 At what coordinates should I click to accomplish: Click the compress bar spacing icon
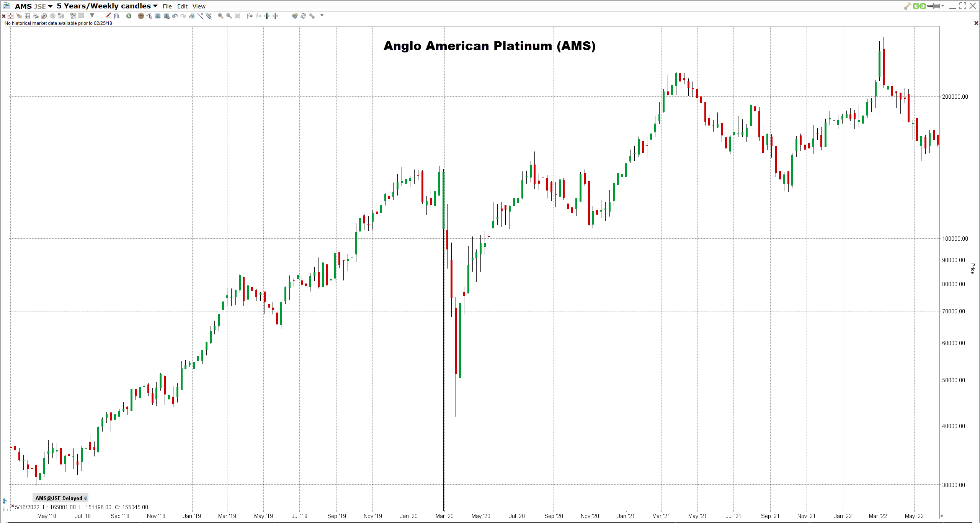[275, 16]
